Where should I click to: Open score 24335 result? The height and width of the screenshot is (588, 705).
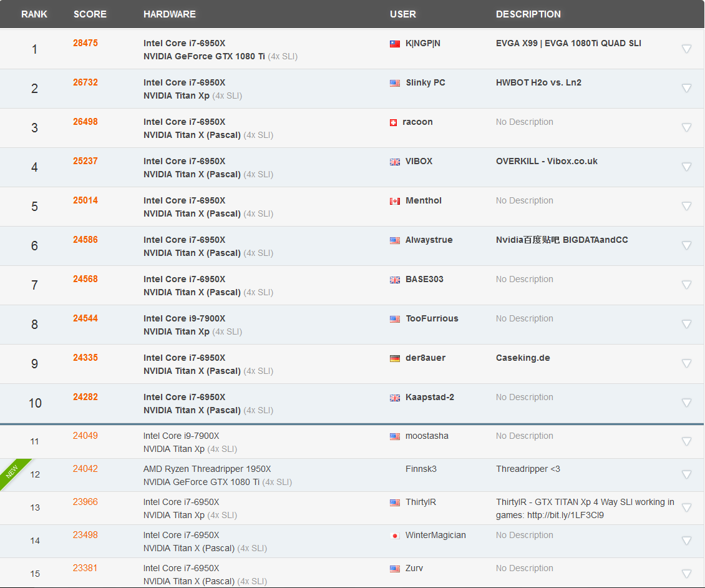coord(85,358)
